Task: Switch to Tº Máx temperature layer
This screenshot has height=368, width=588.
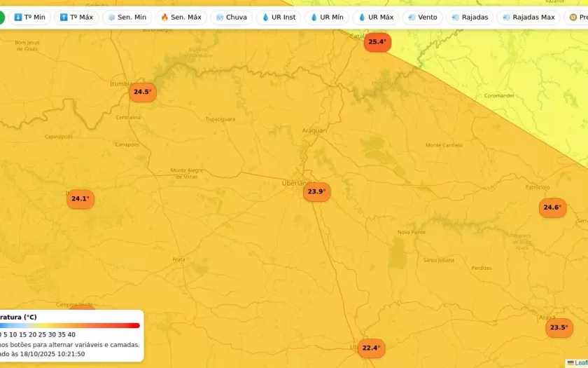Action: pos(76,18)
